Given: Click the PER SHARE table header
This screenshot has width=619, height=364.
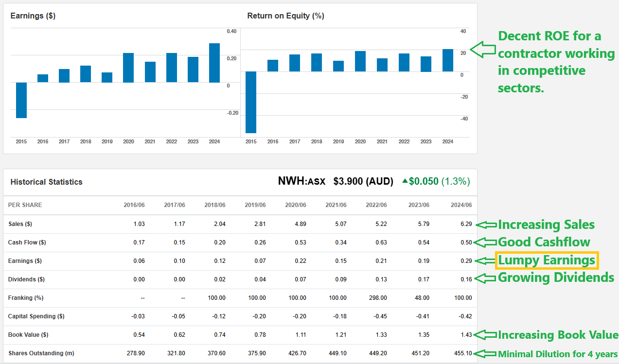Looking at the screenshot, I should tap(25, 205).
